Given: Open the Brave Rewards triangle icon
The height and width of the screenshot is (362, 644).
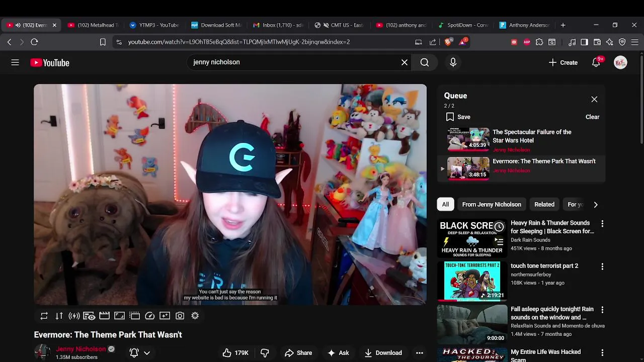Looking at the screenshot, I should [463, 42].
